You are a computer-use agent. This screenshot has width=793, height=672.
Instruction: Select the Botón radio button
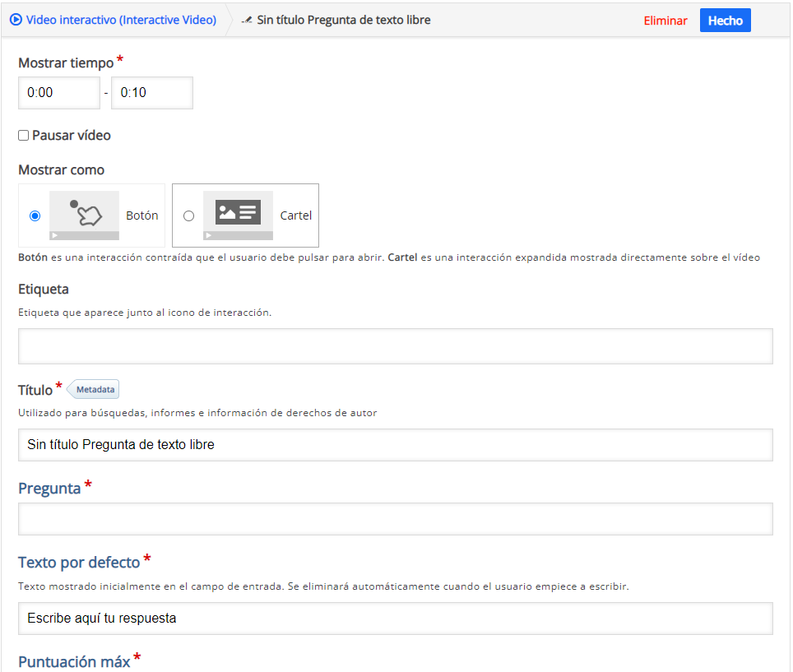[35, 216]
